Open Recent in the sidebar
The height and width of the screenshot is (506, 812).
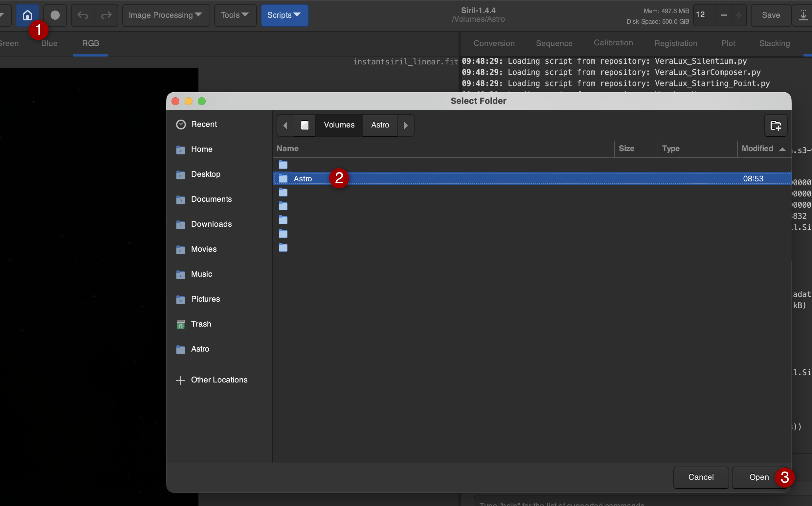tap(219, 124)
